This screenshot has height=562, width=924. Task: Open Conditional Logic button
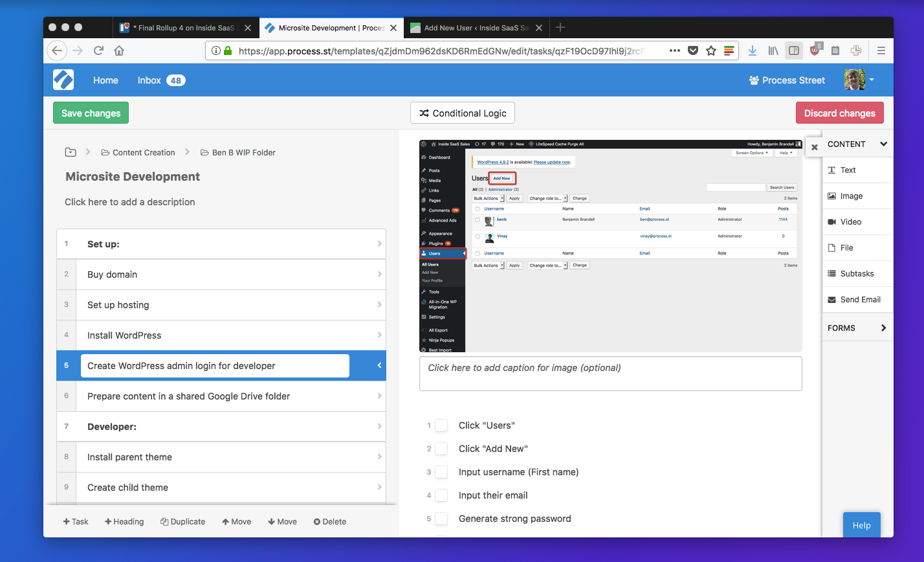pos(463,113)
